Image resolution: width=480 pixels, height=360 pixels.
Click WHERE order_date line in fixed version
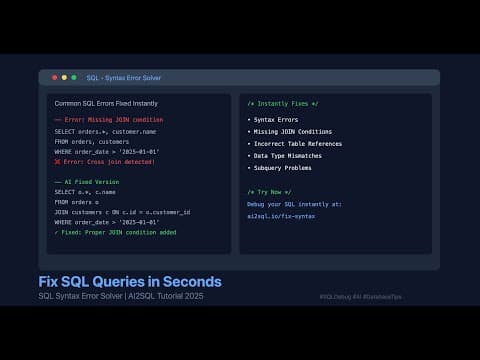coord(107,222)
